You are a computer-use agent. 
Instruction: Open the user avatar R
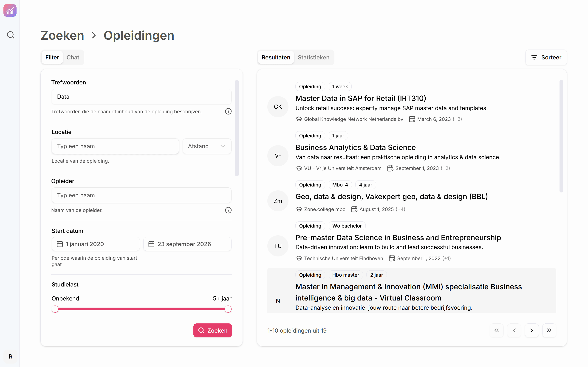coord(10,356)
